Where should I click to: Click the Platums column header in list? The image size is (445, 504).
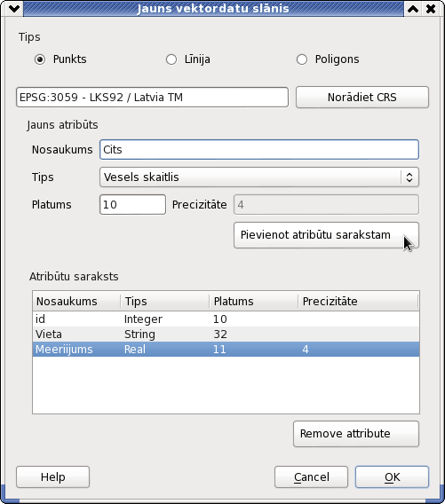point(253,301)
